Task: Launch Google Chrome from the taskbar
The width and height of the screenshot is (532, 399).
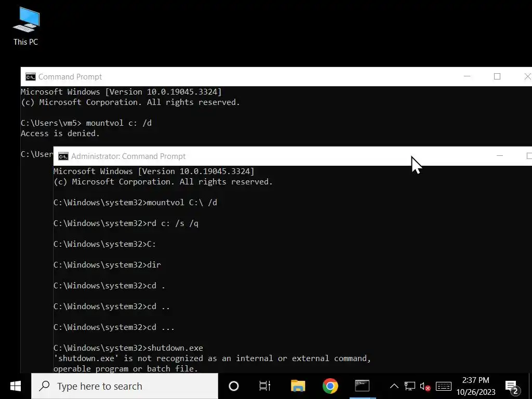Action: (x=330, y=386)
